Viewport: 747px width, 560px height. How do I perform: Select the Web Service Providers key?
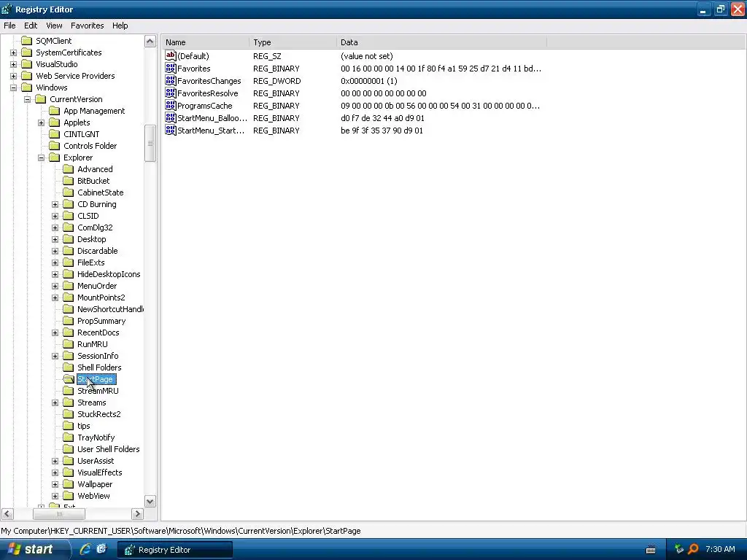click(x=75, y=76)
